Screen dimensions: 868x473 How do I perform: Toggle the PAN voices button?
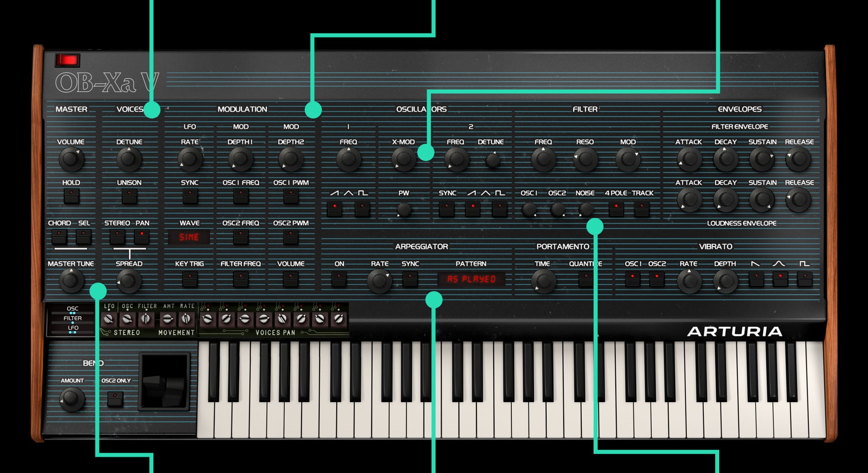click(142, 236)
